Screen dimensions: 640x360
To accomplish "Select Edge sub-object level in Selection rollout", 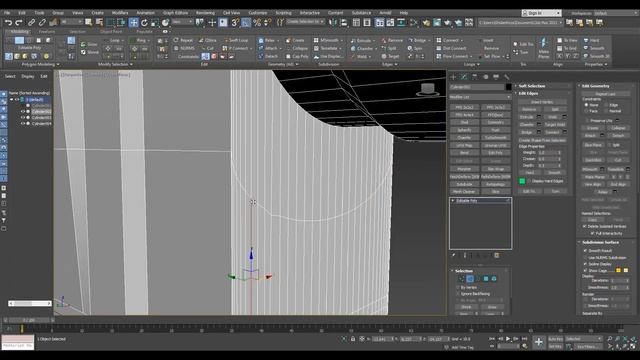I will coord(470,279).
